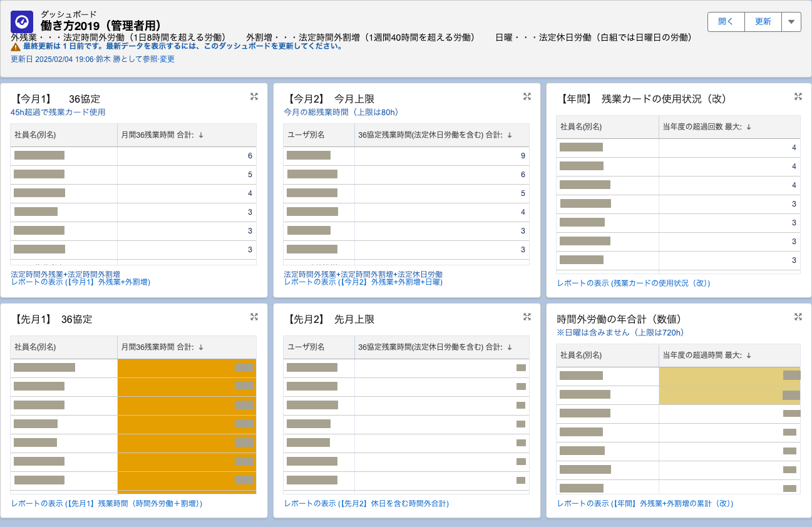Expand the 【年間】 残業カードの使用状況 widget
This screenshot has height=527, width=812.
[798, 96]
